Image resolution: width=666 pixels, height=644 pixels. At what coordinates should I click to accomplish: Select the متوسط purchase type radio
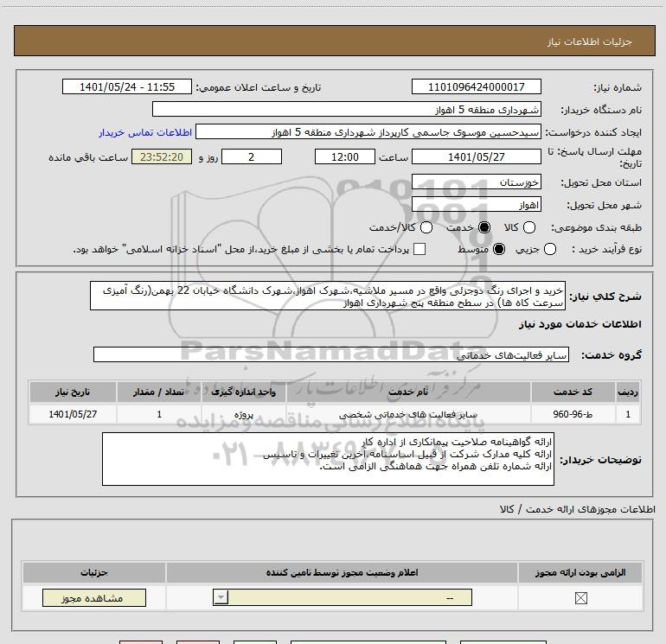[x=499, y=249]
